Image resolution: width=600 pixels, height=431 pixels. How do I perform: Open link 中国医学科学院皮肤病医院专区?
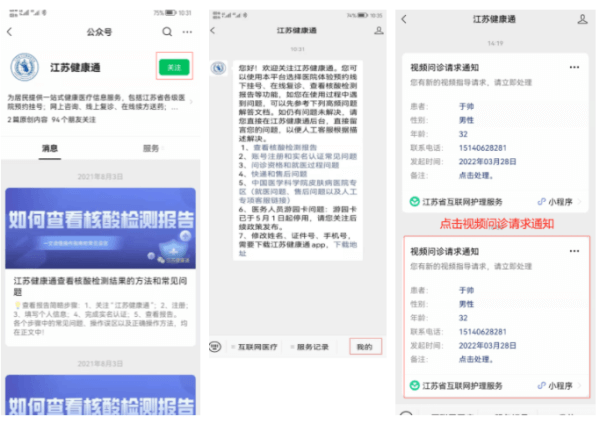[298, 191]
